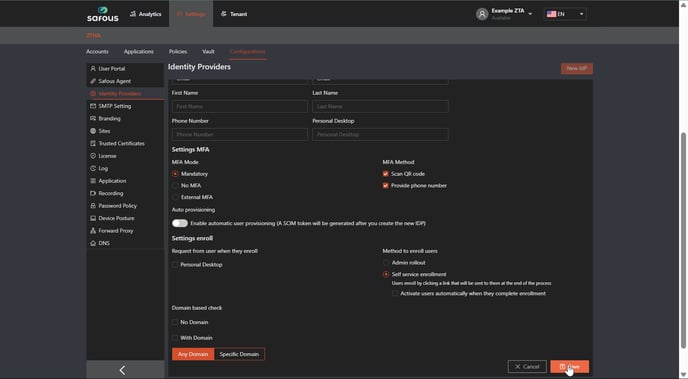Viewport: 688px width, 379px height.
Task: Open the EN language dropdown
Action: pyautogui.click(x=565, y=14)
